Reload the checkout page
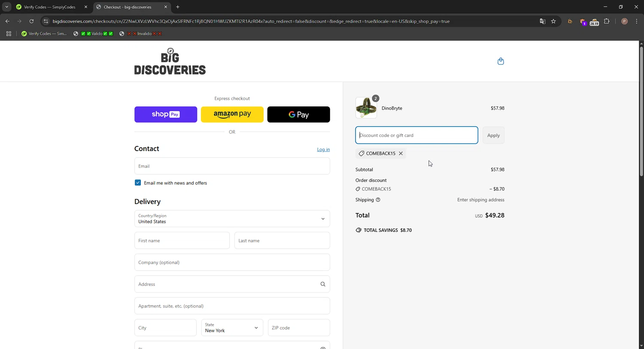 pos(31,21)
